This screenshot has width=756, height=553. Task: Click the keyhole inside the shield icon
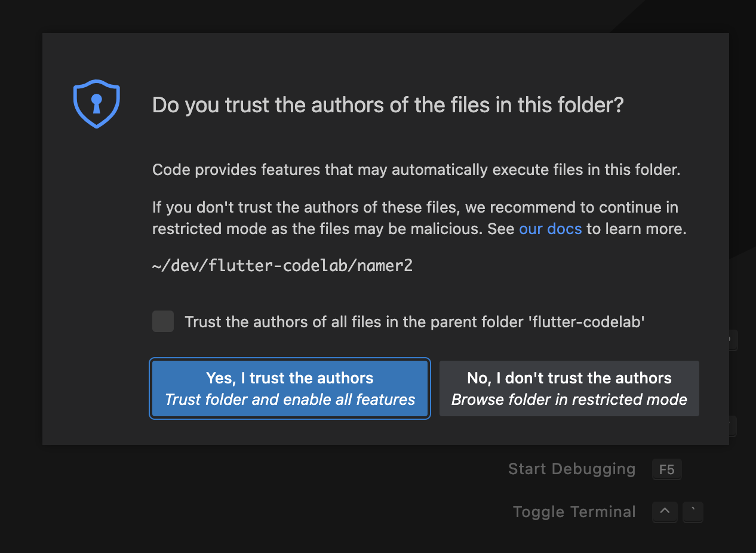coord(96,103)
